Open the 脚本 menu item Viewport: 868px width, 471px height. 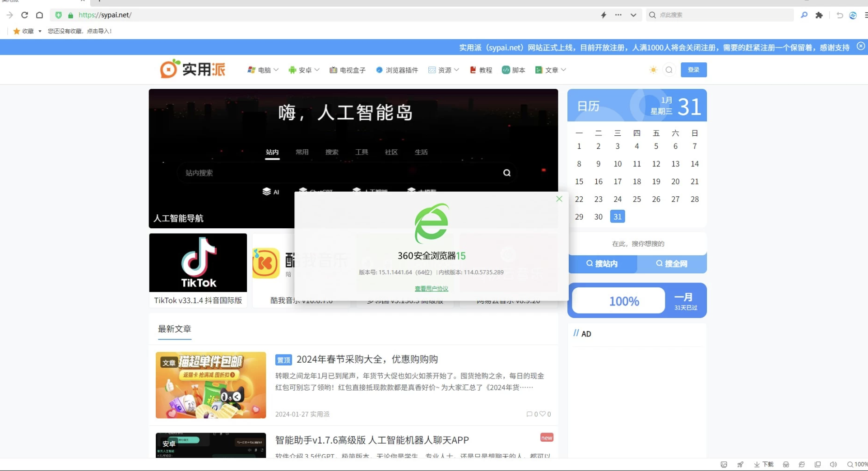pyautogui.click(x=514, y=70)
